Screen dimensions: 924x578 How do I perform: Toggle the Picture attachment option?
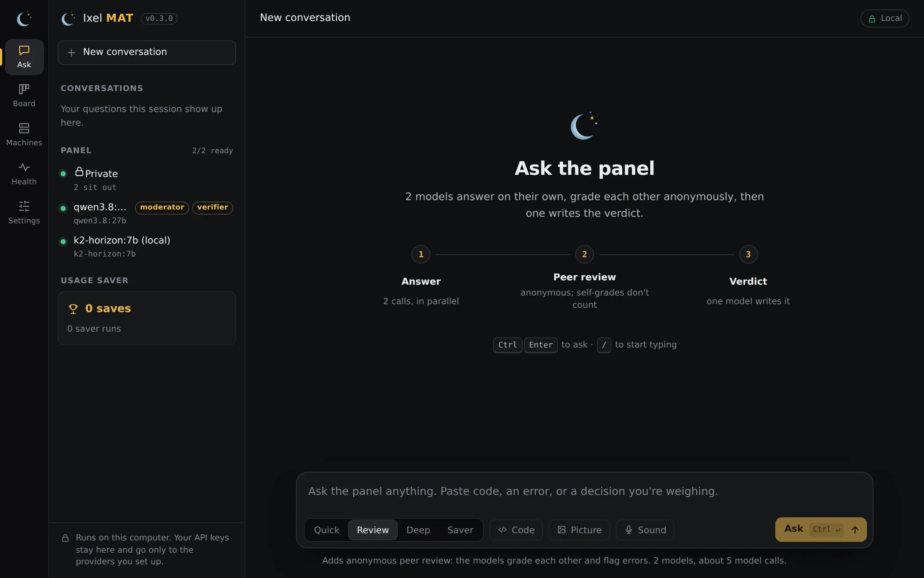click(579, 530)
